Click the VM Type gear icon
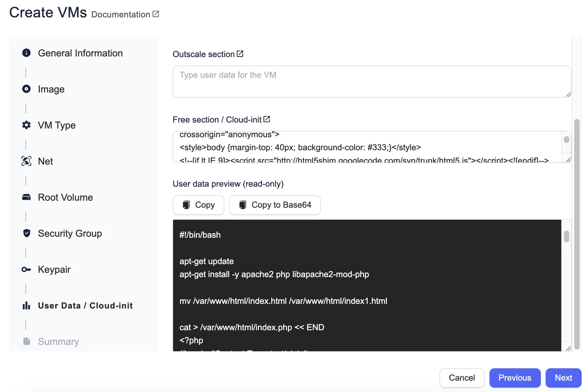The image size is (588, 392). click(26, 125)
